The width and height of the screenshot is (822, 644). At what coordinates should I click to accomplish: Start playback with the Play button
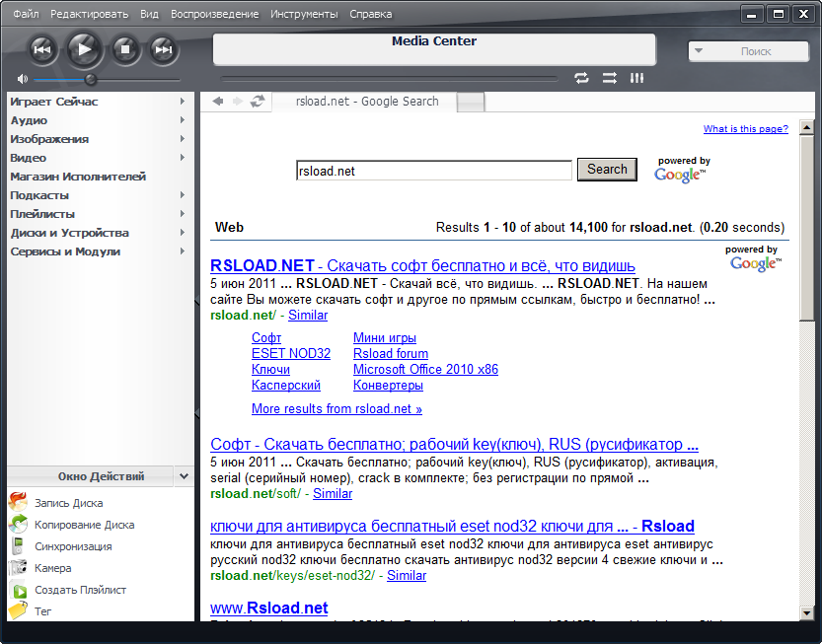[84, 49]
